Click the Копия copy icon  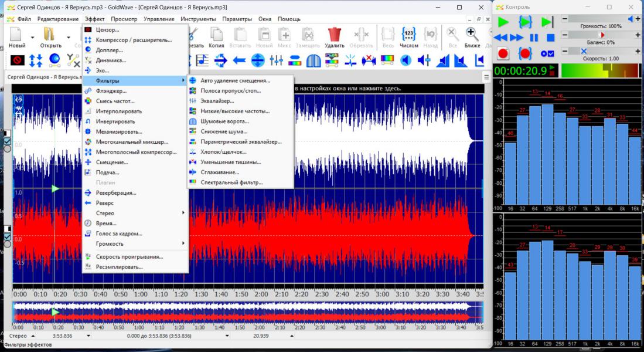216,34
